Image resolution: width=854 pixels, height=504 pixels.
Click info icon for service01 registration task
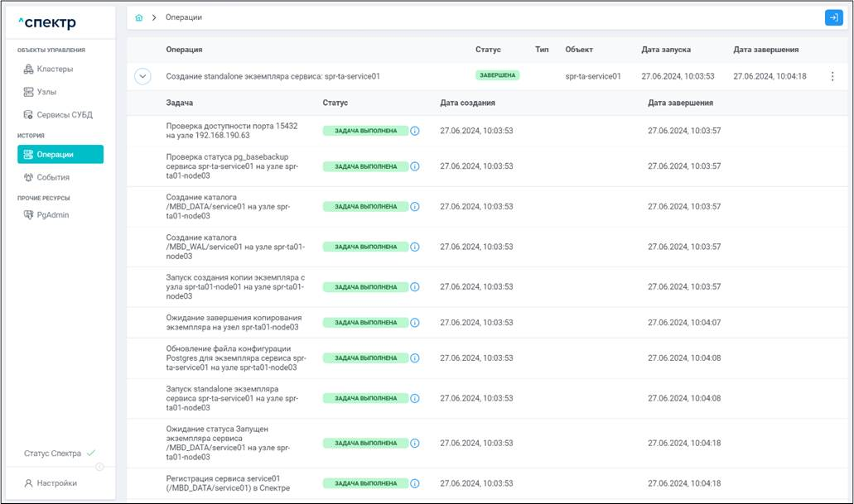coord(415,483)
